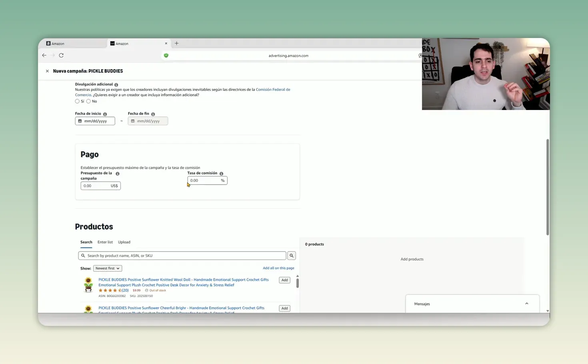
Task: Click the Tasa de comisión percentage input
Action: [207, 180]
